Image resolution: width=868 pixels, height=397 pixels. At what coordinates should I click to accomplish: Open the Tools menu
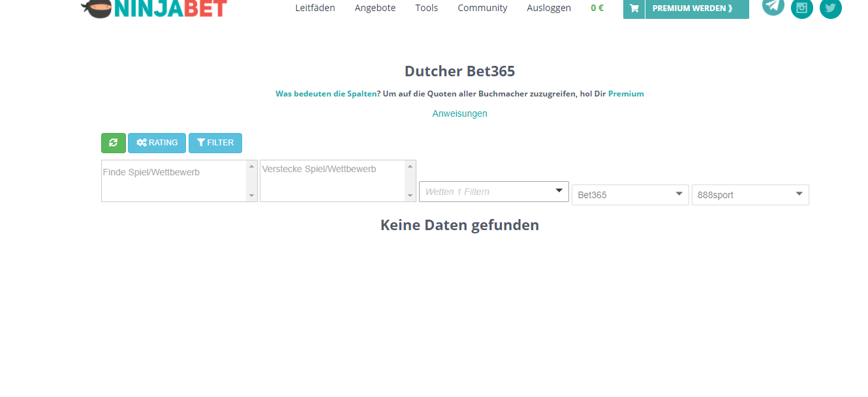pos(427,8)
